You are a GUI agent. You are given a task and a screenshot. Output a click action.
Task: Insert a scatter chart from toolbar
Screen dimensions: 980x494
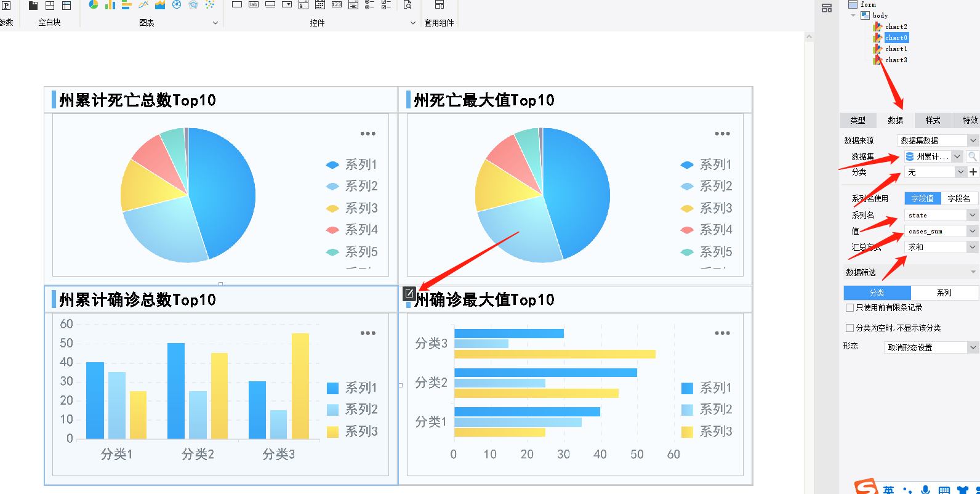[x=210, y=5]
